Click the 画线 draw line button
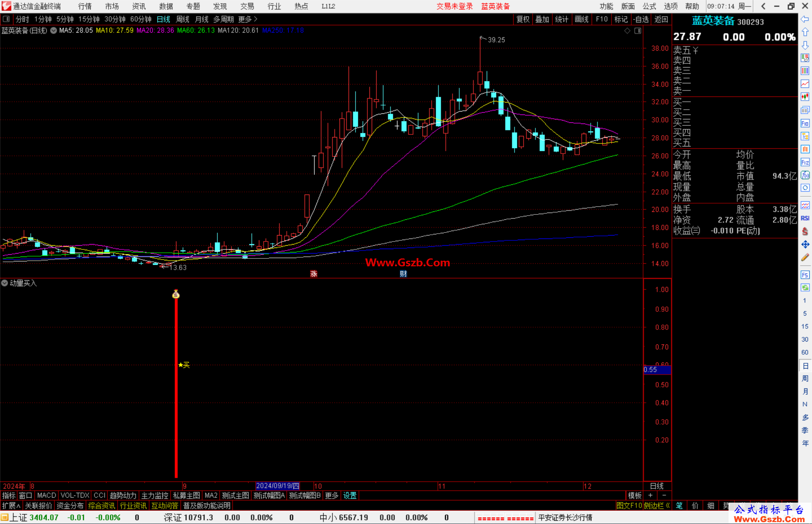Image resolution: width=812 pixels, height=524 pixels. tap(582, 19)
